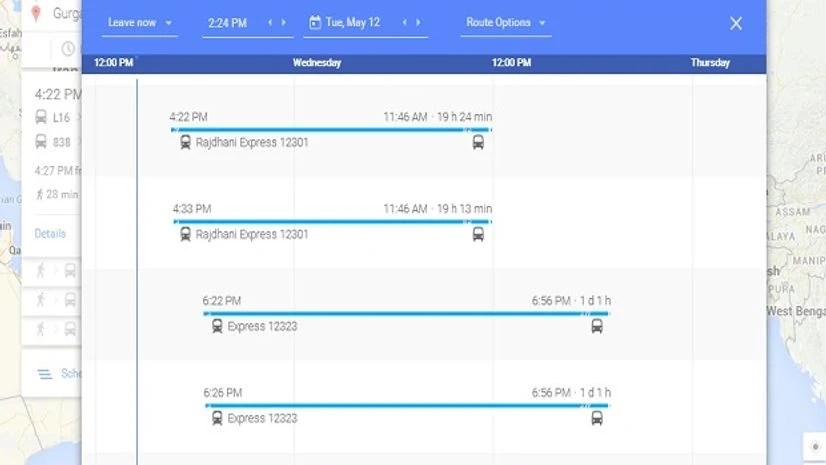Click train icon on the 6:26 PM route
This screenshot has height=465, width=826.
(217, 418)
